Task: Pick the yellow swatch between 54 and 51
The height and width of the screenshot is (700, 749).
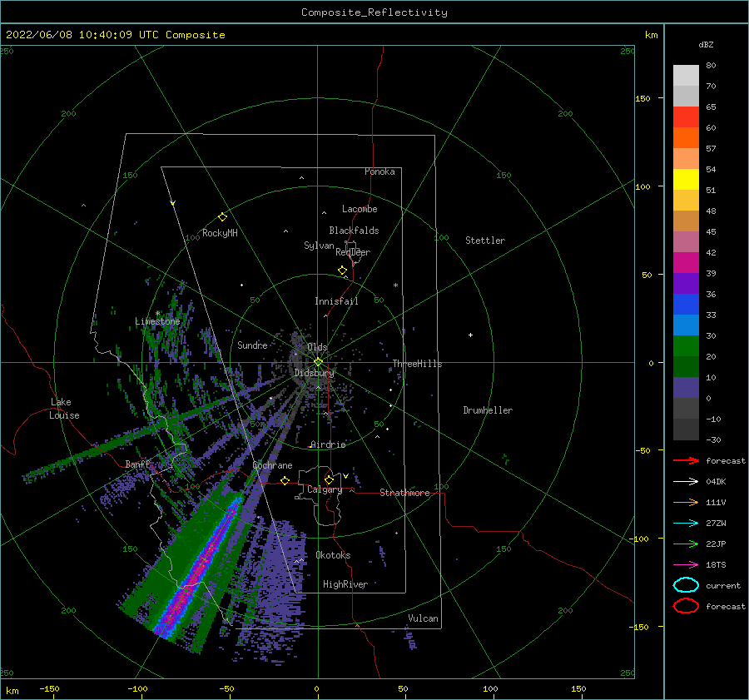Action: [x=686, y=180]
